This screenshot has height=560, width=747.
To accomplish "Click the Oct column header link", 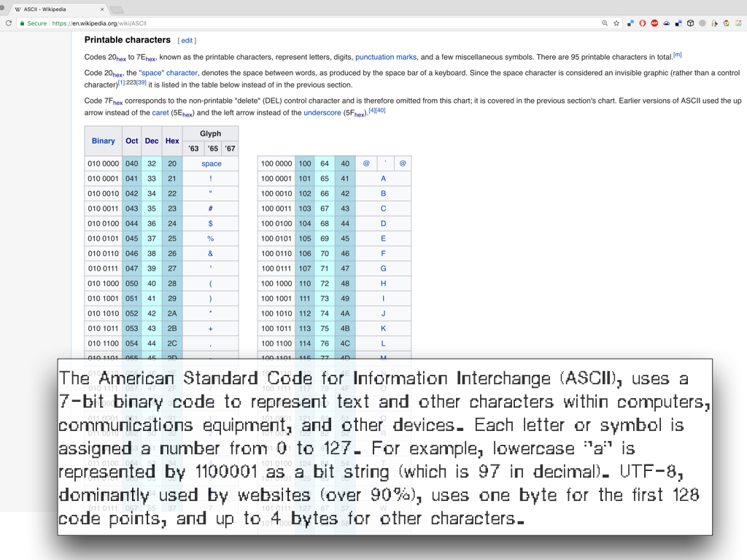I will click(x=132, y=141).
